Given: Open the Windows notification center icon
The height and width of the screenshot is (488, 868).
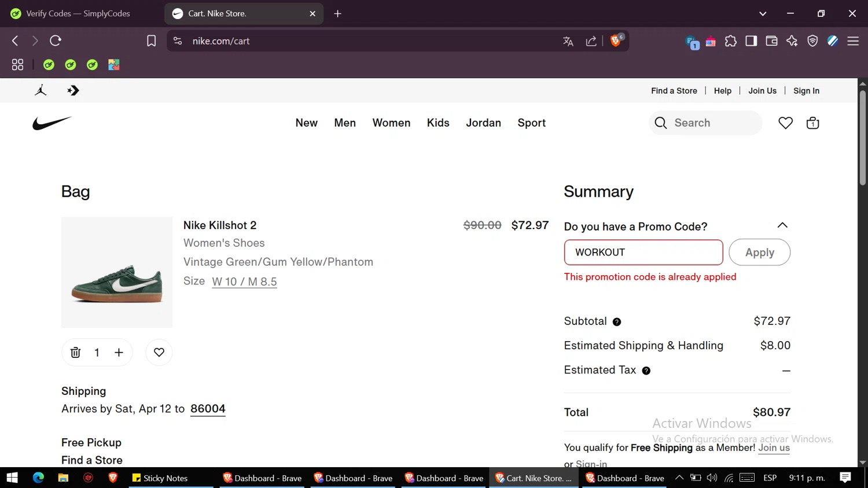Looking at the screenshot, I should click(x=845, y=478).
